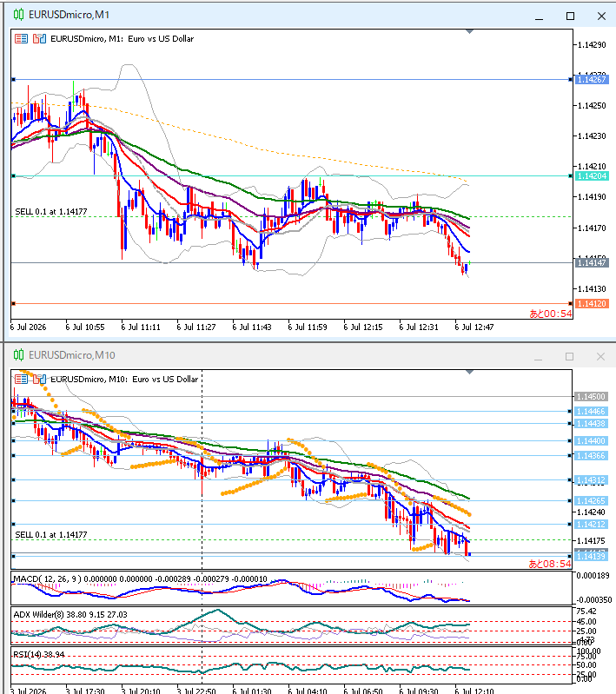Click the 1.14500 gray price level label
This screenshot has width=616, height=694.
591,397
